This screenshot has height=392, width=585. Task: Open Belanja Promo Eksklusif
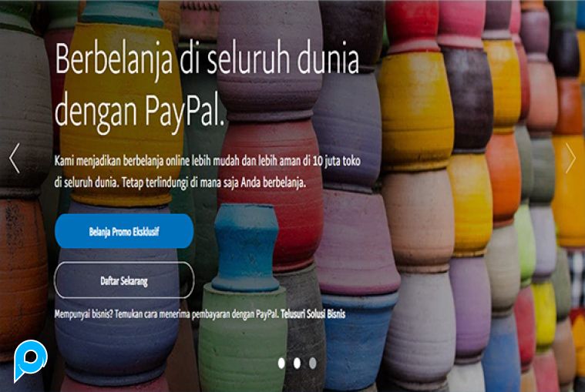pyautogui.click(x=124, y=231)
